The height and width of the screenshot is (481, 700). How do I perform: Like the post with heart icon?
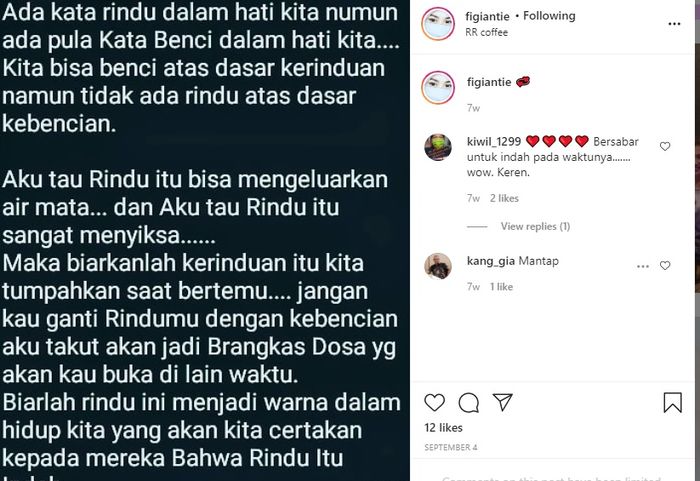(434, 402)
